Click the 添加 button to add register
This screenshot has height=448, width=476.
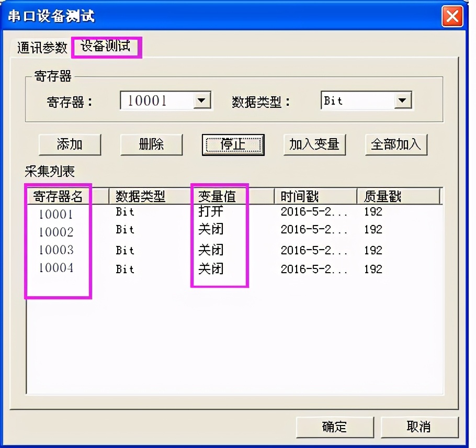click(69, 145)
